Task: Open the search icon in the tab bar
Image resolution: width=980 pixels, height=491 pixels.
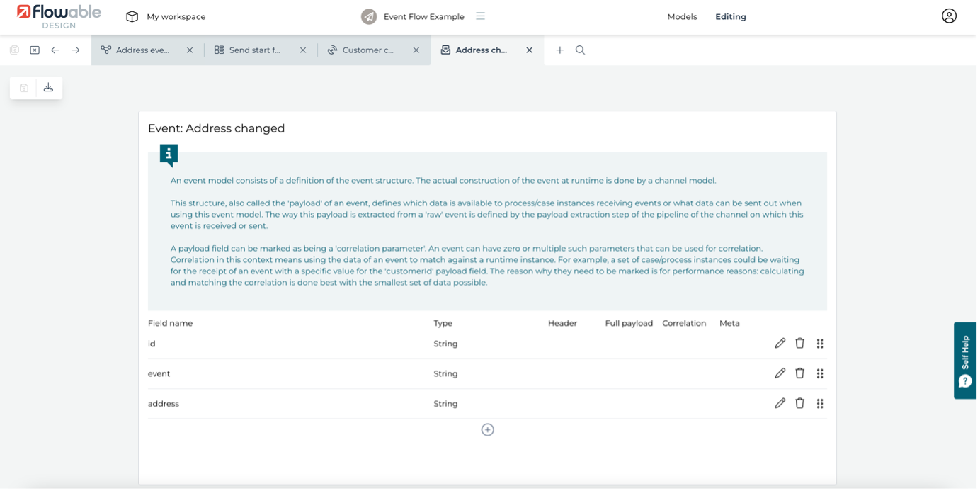Action: coord(580,50)
